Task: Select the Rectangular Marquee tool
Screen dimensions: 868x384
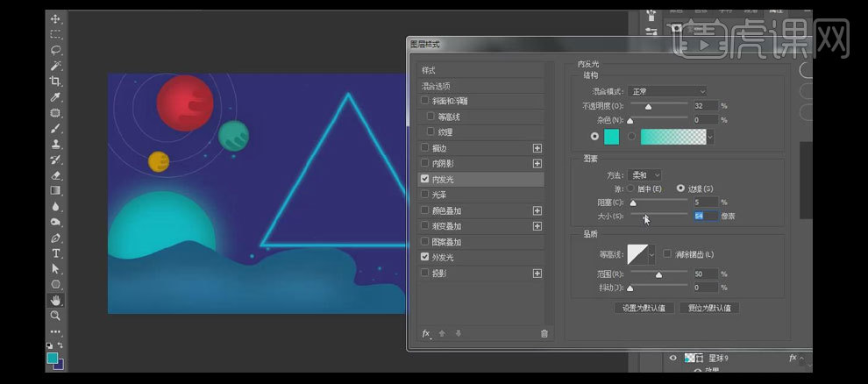Action: [x=55, y=34]
